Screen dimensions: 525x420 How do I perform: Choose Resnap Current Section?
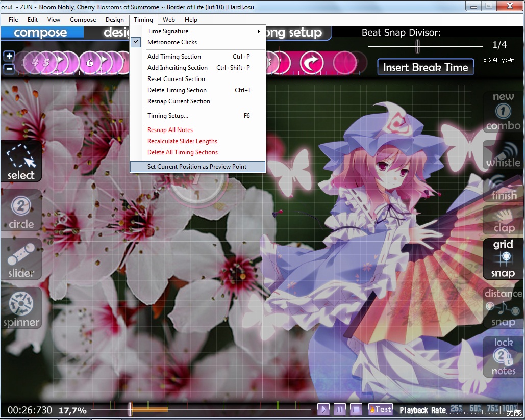click(x=197, y=101)
